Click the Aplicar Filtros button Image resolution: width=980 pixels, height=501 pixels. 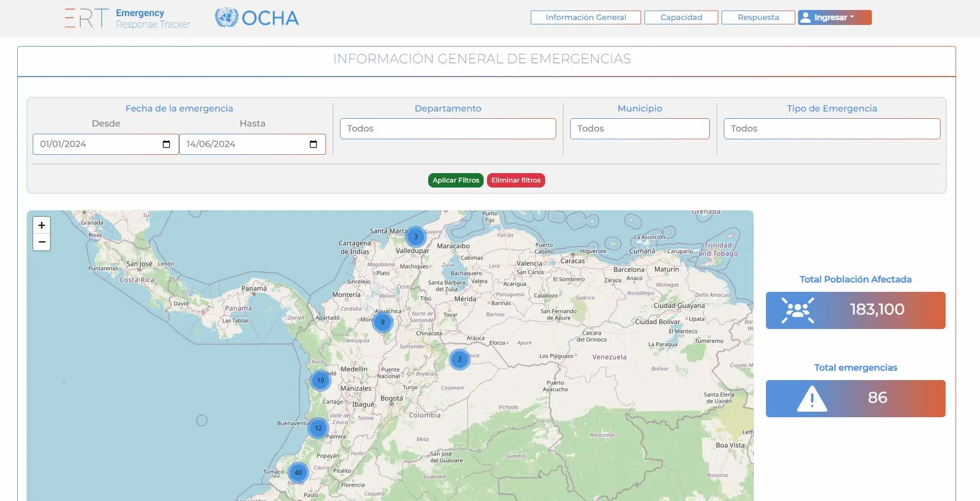pos(455,180)
